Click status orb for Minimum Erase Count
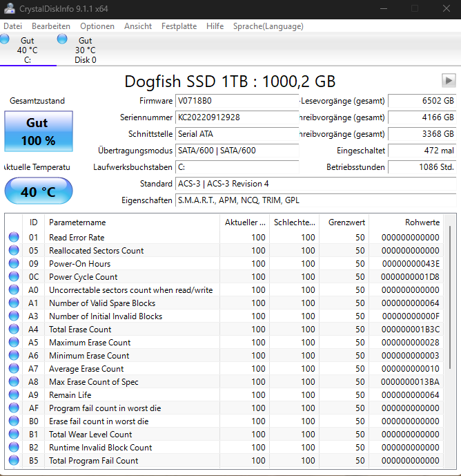The height and width of the screenshot is (476, 461). (x=14, y=355)
